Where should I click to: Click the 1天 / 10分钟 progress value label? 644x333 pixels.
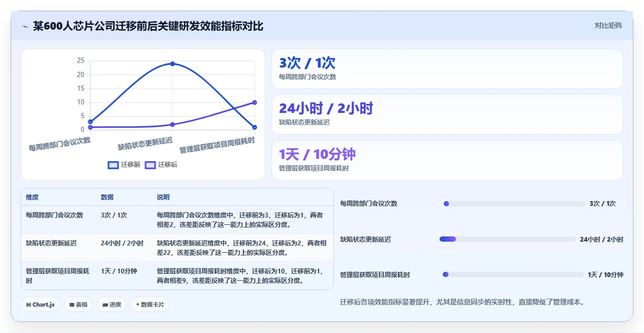605,275
